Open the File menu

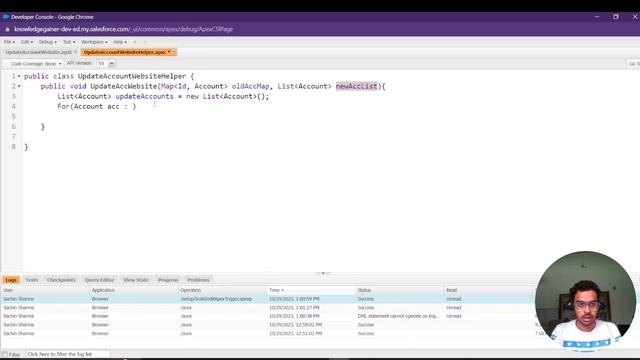click(x=9, y=42)
